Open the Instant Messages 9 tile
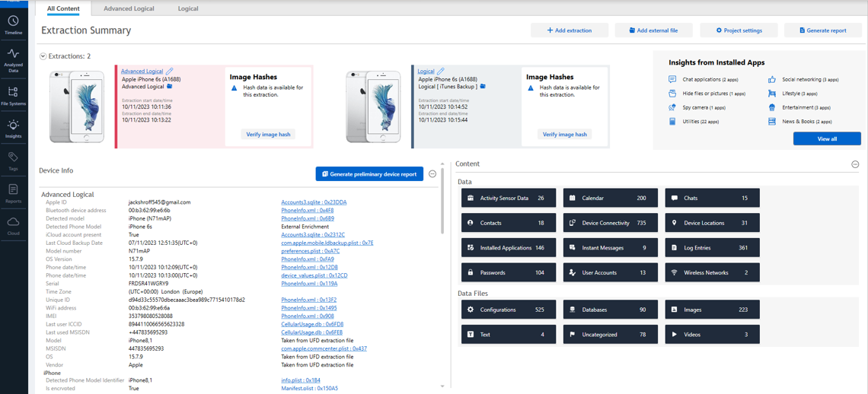 tap(611, 248)
